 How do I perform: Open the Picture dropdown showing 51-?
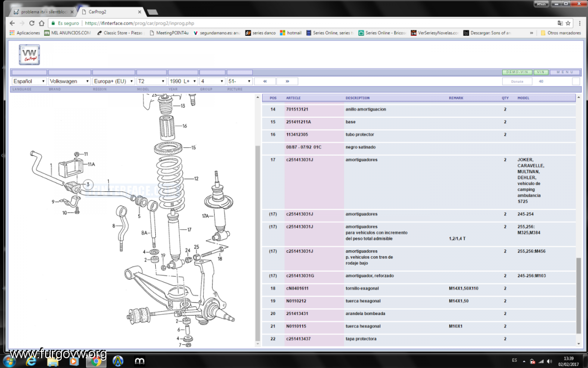point(240,81)
